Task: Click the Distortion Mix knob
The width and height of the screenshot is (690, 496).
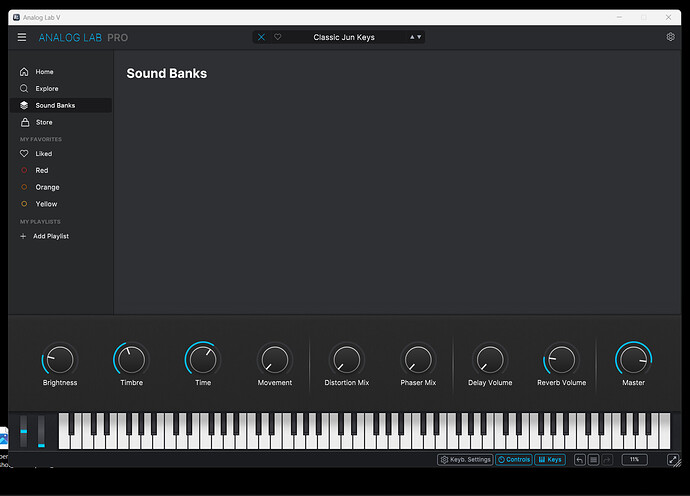Action: (346, 360)
